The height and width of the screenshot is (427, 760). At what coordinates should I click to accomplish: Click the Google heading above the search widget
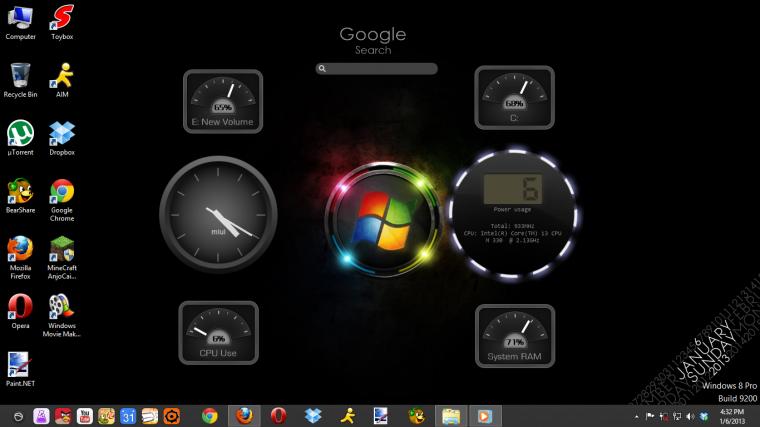[x=373, y=34]
